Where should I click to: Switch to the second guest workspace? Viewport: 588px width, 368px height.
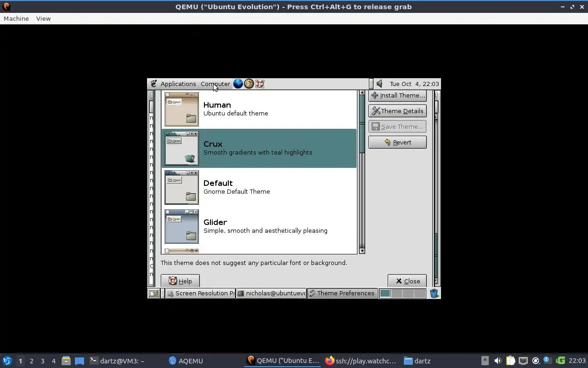point(396,293)
